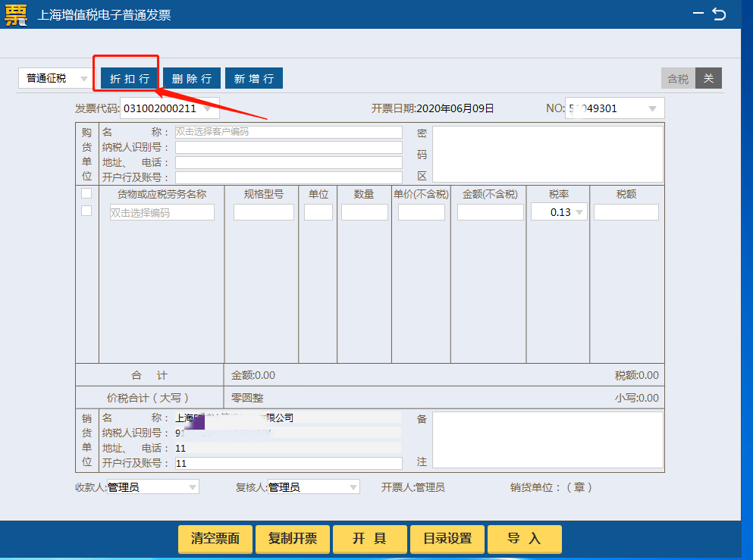Open the 收款人 dropdown
Screen dimensions: 753x560
point(152,487)
